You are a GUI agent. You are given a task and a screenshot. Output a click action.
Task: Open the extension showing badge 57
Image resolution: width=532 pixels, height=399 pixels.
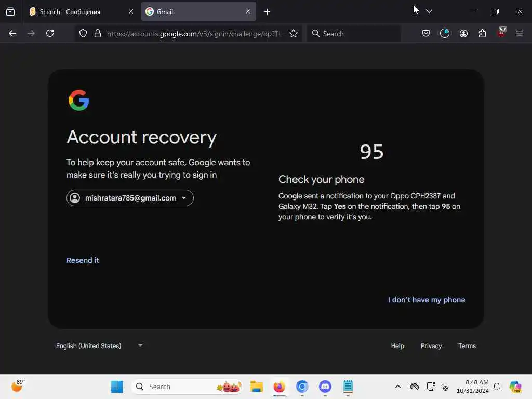(x=501, y=32)
